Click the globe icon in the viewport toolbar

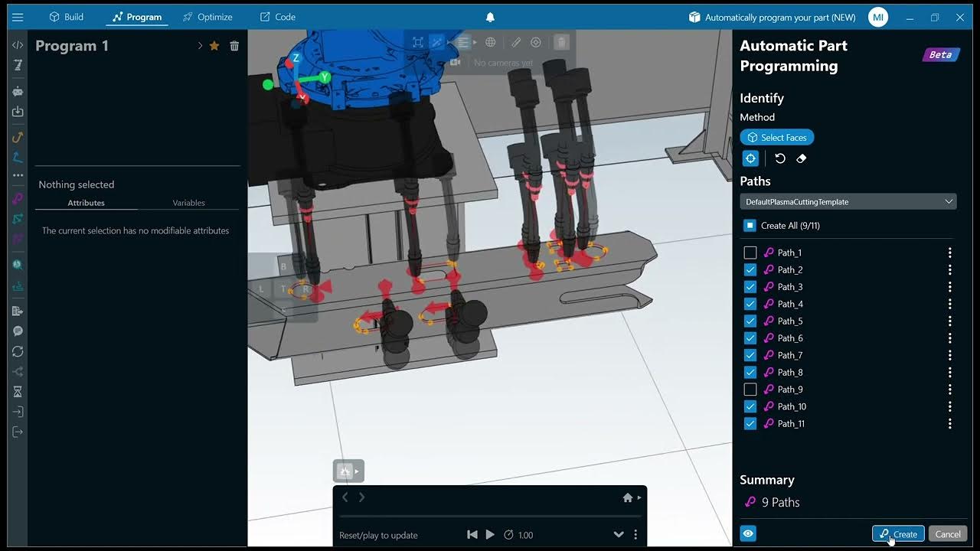tap(490, 42)
